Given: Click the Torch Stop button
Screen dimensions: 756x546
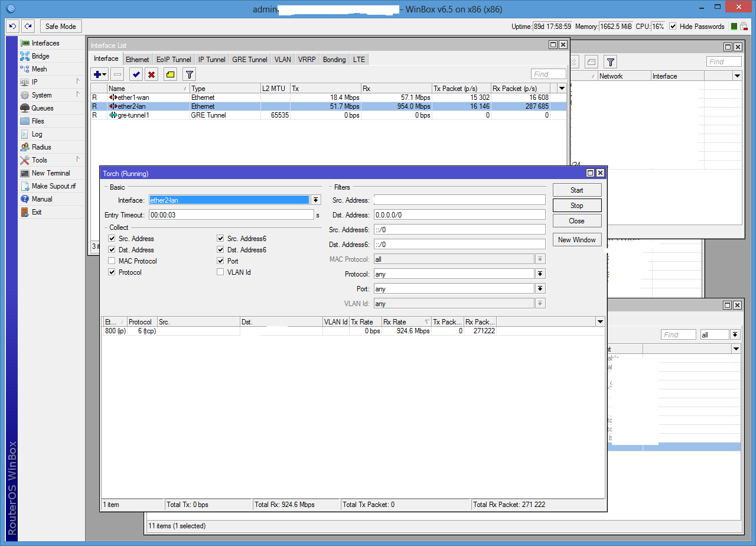Looking at the screenshot, I should pos(577,206).
